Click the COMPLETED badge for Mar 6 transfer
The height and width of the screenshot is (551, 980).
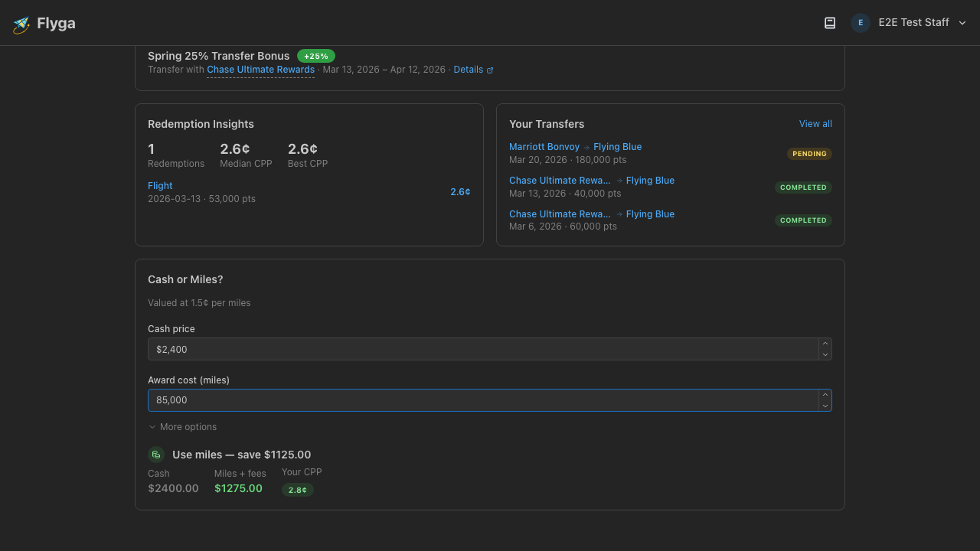tap(803, 220)
